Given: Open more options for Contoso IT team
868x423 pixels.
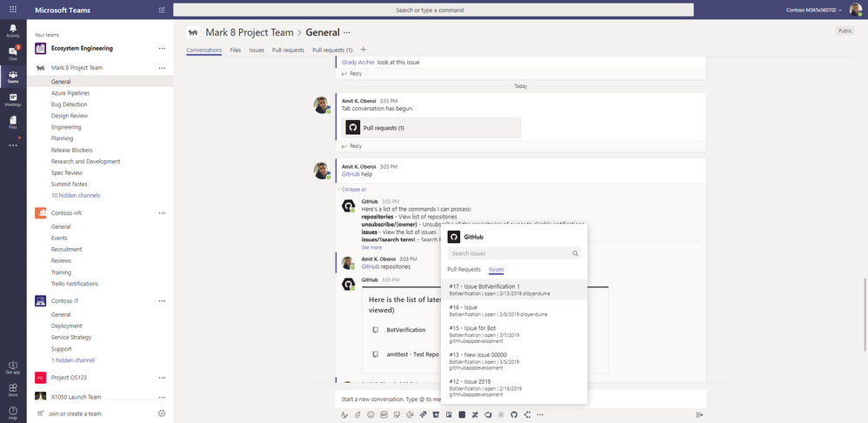Looking at the screenshot, I should (x=162, y=300).
